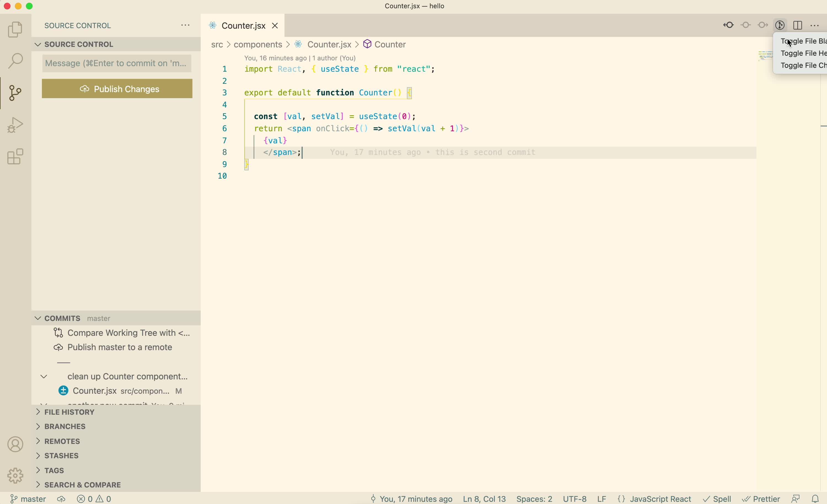The image size is (827, 504).
Task: Collapse the clean up Counter component commit
Action: 44,377
